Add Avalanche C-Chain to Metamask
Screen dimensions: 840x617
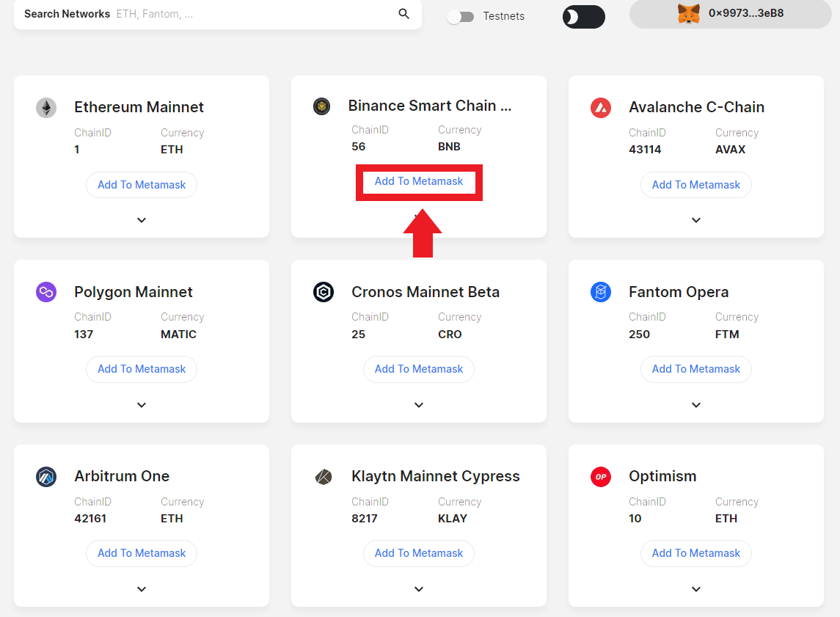(696, 185)
